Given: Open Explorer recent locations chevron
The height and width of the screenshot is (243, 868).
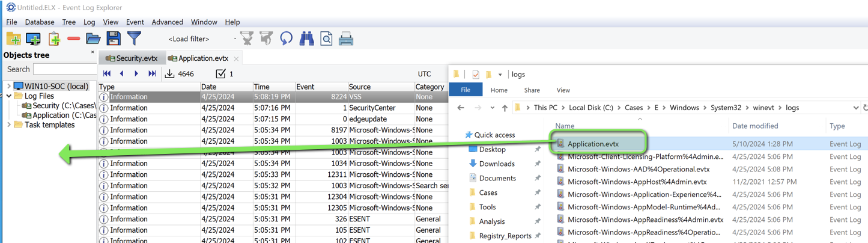Looking at the screenshot, I should pyautogui.click(x=492, y=108).
